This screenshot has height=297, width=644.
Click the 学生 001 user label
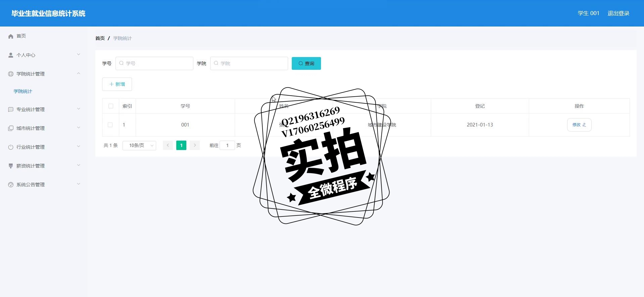589,13
